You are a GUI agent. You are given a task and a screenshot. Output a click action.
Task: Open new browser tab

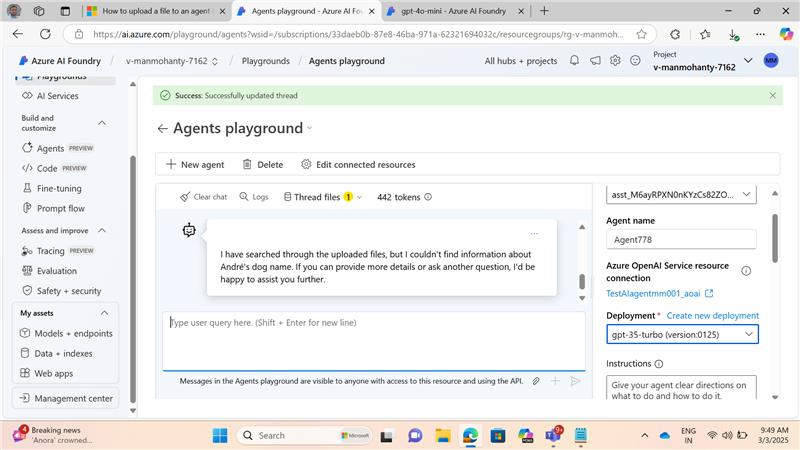click(544, 11)
